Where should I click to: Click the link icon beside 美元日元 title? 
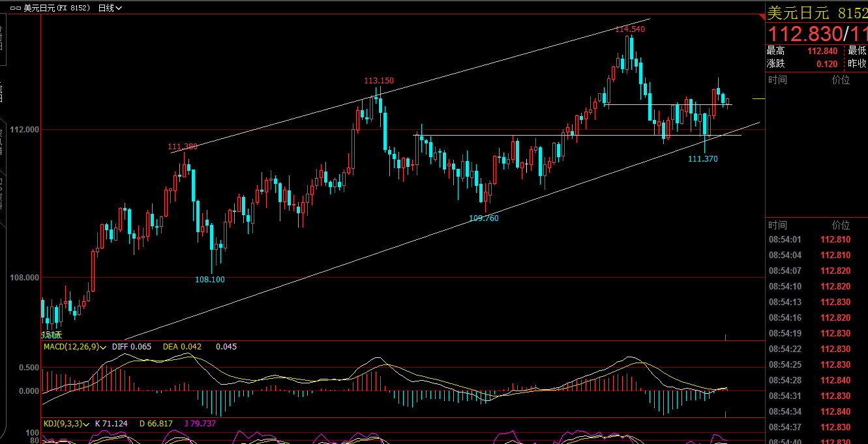(x=15, y=8)
